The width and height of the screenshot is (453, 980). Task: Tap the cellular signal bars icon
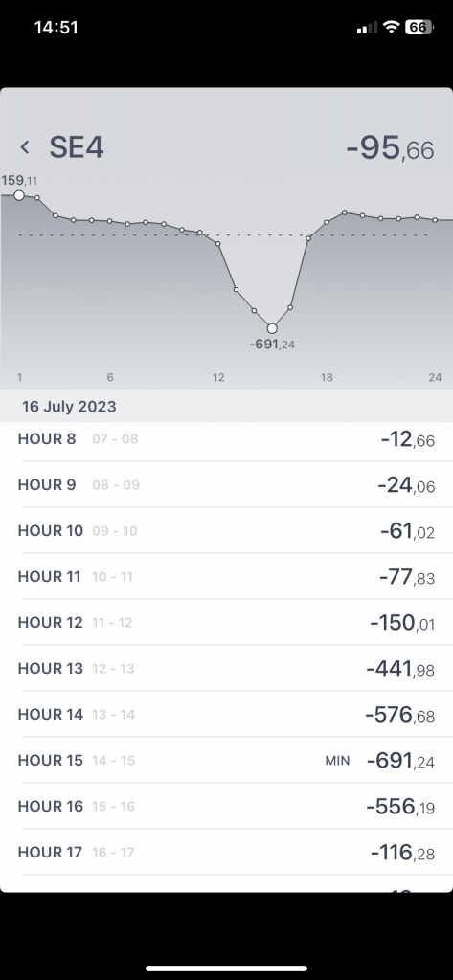point(367,28)
